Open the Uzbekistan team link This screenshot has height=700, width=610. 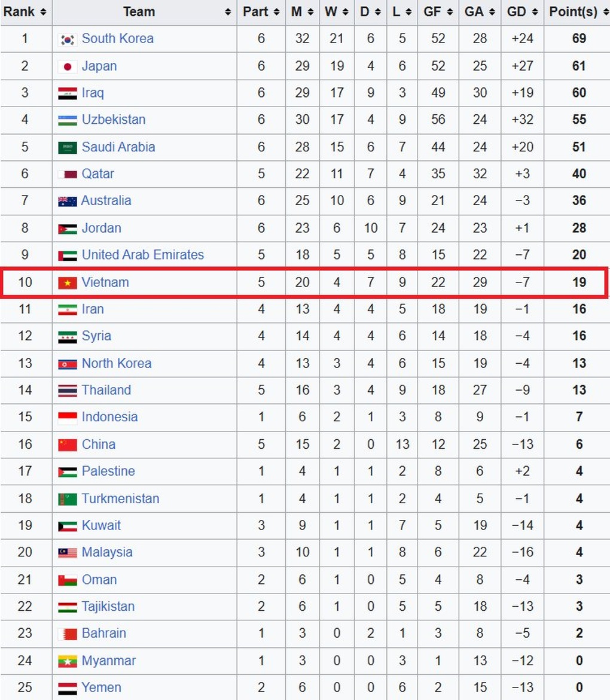(x=114, y=120)
